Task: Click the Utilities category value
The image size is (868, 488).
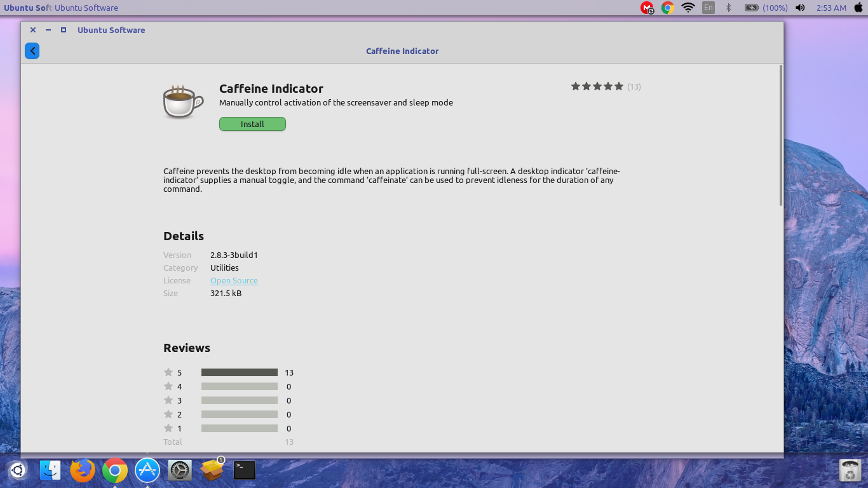Action: click(224, 268)
